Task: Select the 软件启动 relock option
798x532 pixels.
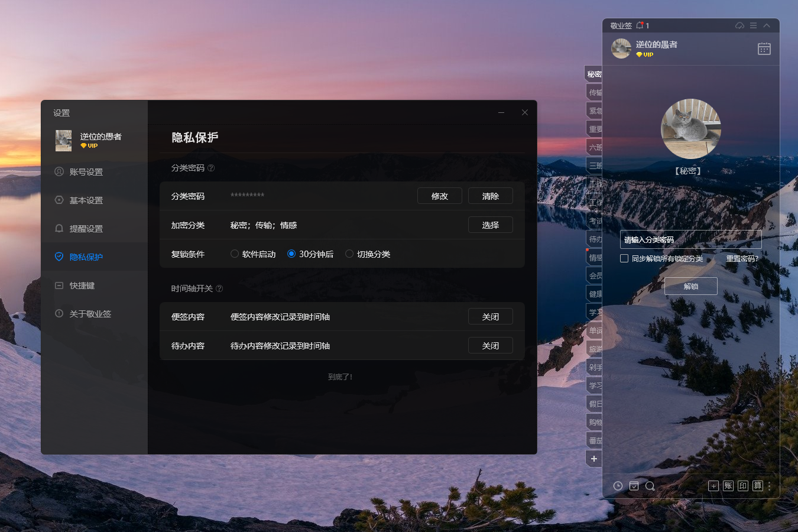Action: (x=235, y=254)
